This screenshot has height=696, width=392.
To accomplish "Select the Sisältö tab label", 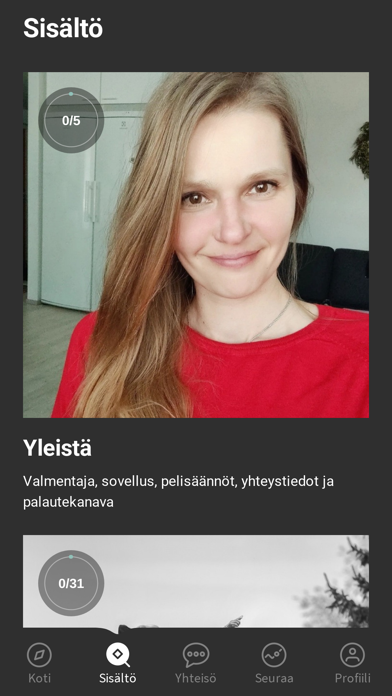I will [x=118, y=678].
